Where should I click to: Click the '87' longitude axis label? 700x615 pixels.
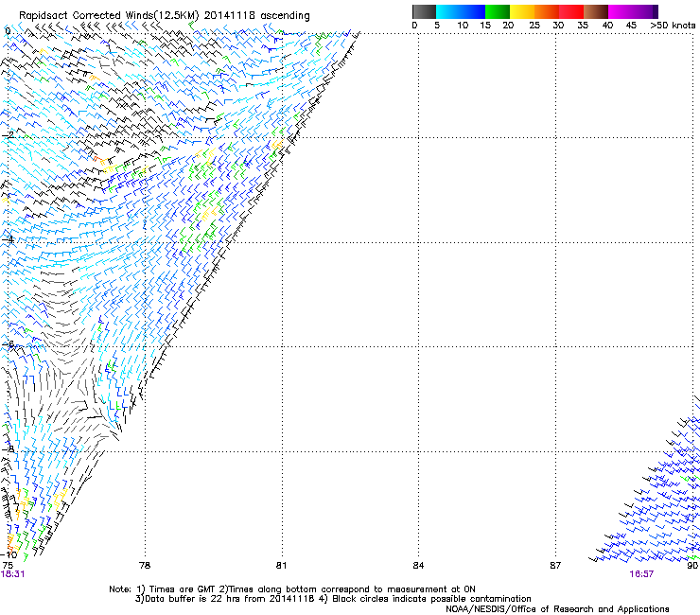[x=555, y=566]
